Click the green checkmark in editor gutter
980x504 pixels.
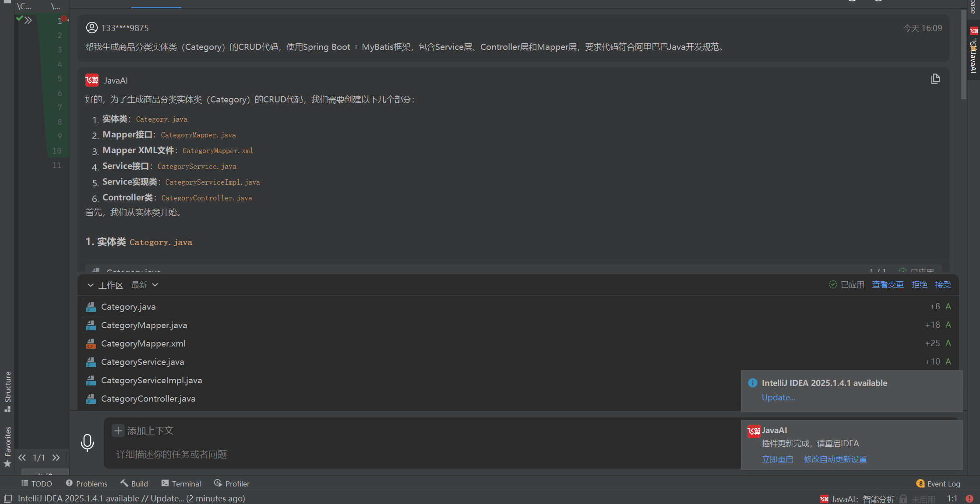[19, 18]
